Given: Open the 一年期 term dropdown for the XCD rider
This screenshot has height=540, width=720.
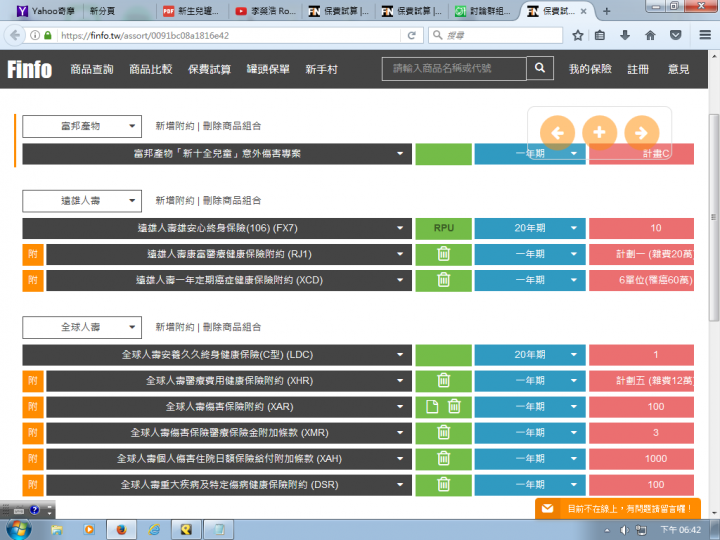Looking at the screenshot, I should pos(530,280).
